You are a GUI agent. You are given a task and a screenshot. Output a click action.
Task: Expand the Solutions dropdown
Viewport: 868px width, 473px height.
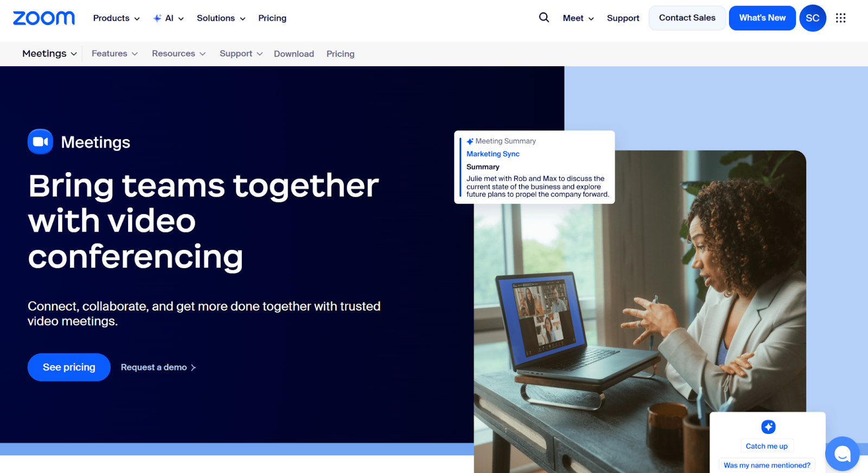pos(221,18)
